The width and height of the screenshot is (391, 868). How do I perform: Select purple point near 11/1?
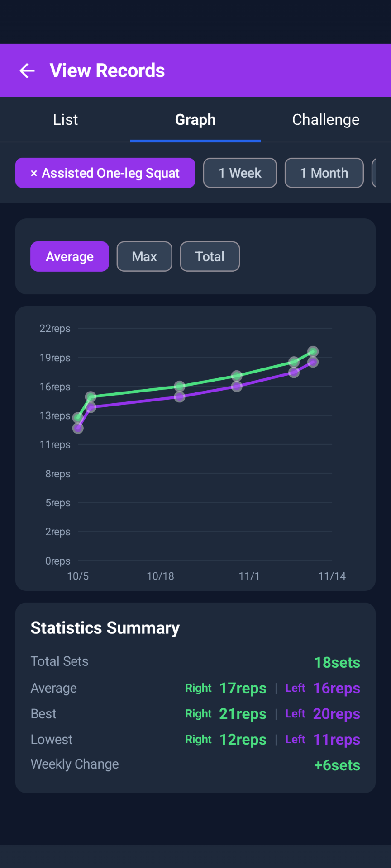[x=237, y=387]
